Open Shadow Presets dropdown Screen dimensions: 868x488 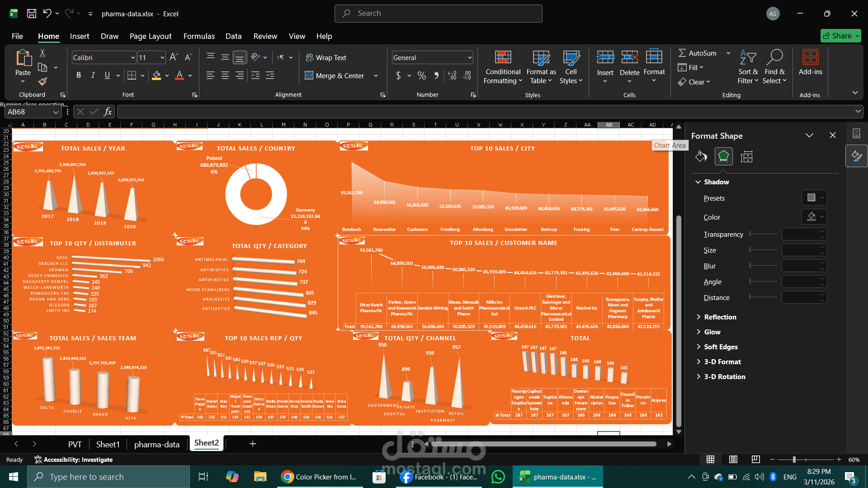[814, 197]
